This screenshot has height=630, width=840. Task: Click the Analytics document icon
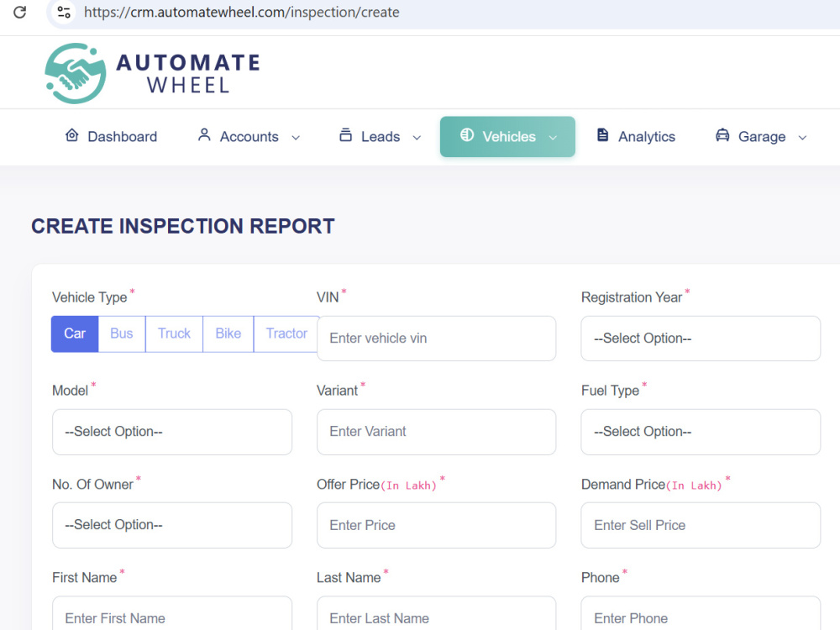point(602,135)
